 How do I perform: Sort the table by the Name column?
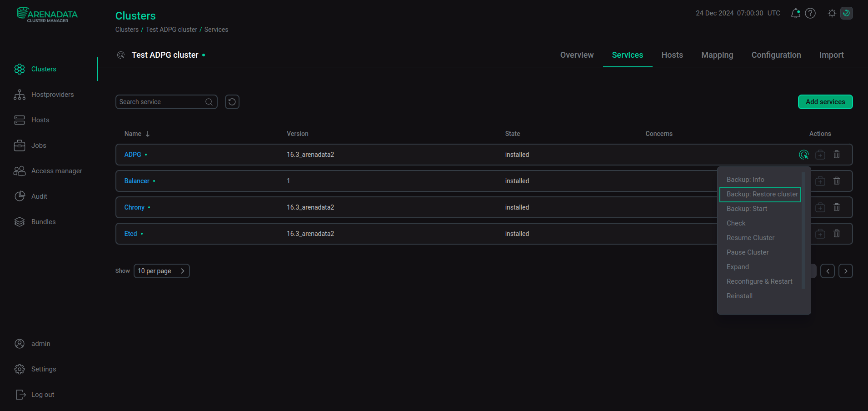(x=137, y=134)
